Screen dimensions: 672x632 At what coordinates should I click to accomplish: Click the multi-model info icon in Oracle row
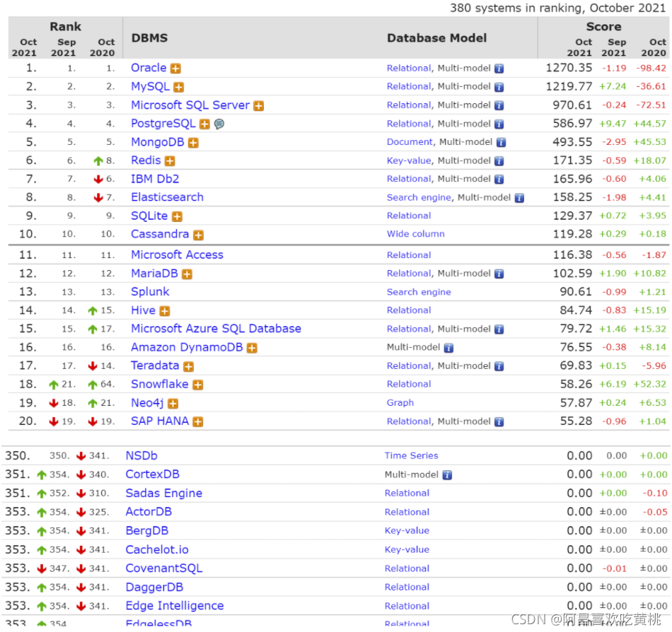(499, 69)
